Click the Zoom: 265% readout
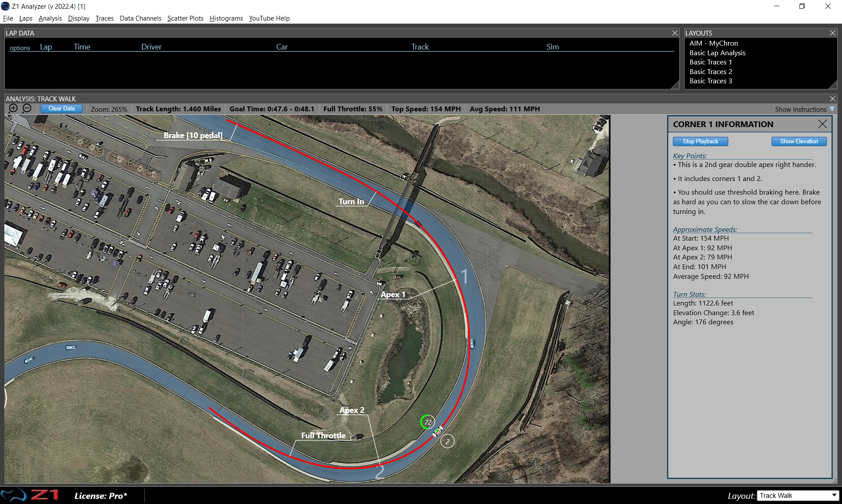The height and width of the screenshot is (504, 842). pos(109,110)
